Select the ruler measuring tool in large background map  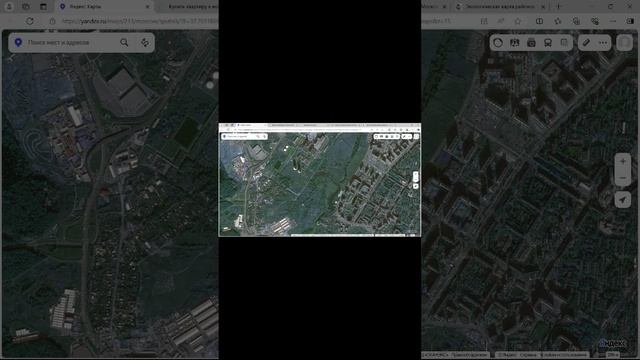tap(586, 42)
